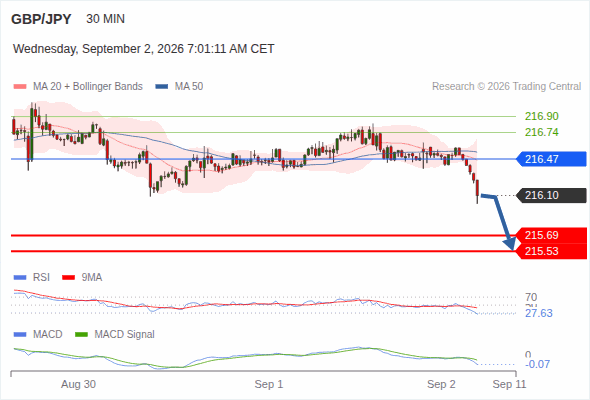Click the Research © 2026 Trading Central text
This screenshot has height=400, width=590.
(506, 87)
